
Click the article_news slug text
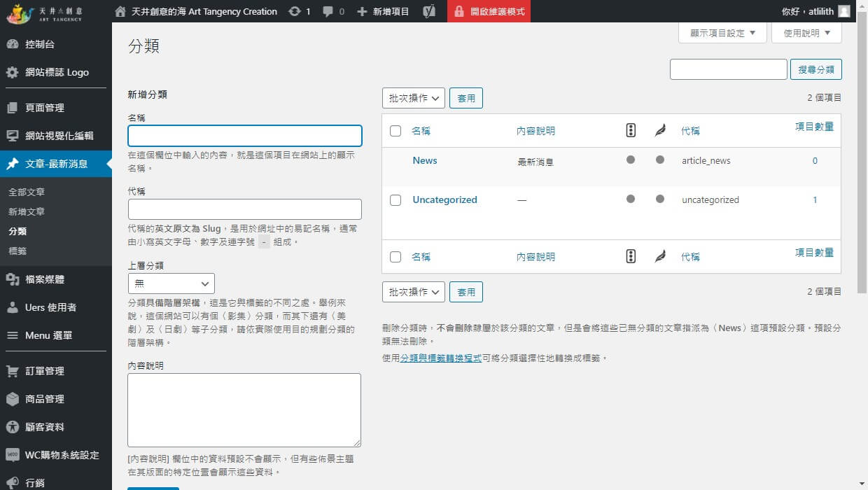[706, 161]
